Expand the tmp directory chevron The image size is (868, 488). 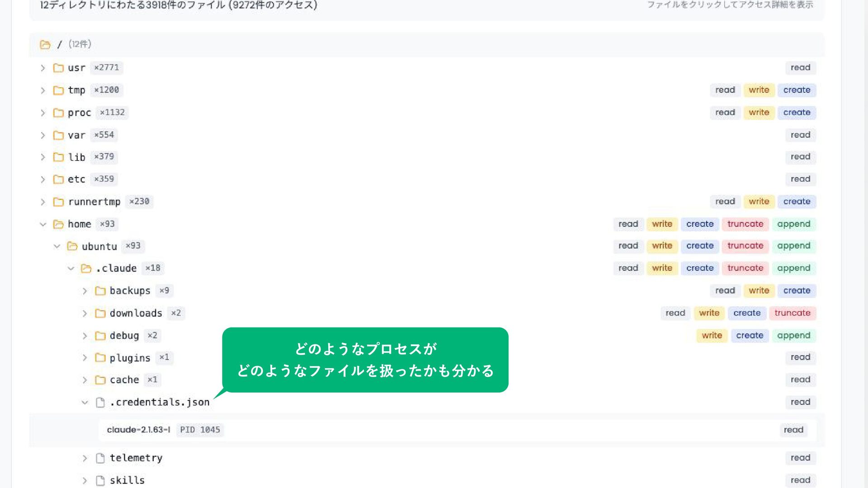43,90
